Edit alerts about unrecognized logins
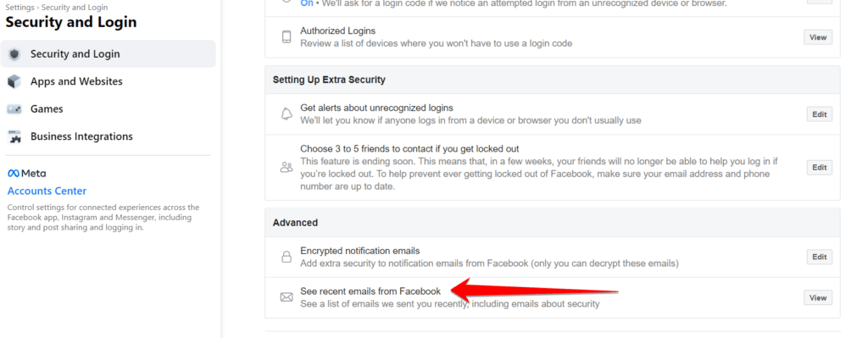 pos(820,114)
